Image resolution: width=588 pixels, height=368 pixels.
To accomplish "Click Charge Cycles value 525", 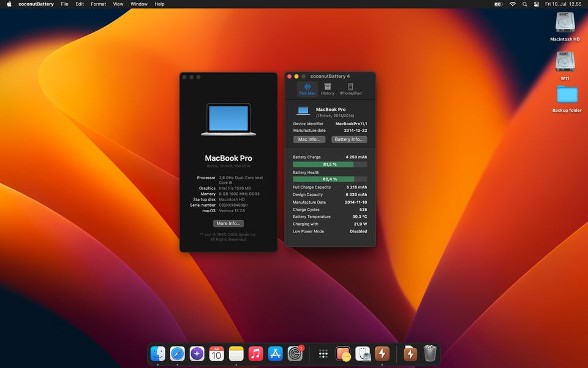I will point(363,210).
